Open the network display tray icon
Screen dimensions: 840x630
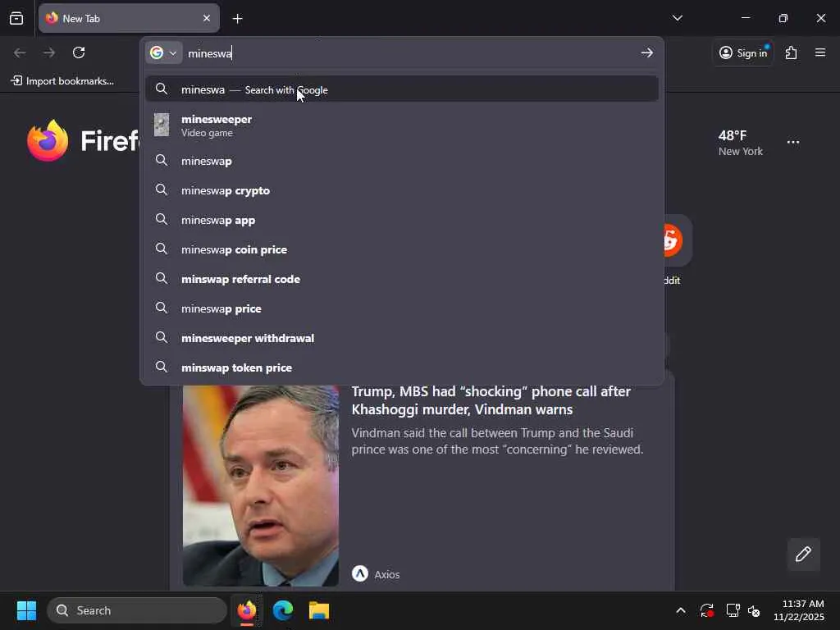pos(733,610)
